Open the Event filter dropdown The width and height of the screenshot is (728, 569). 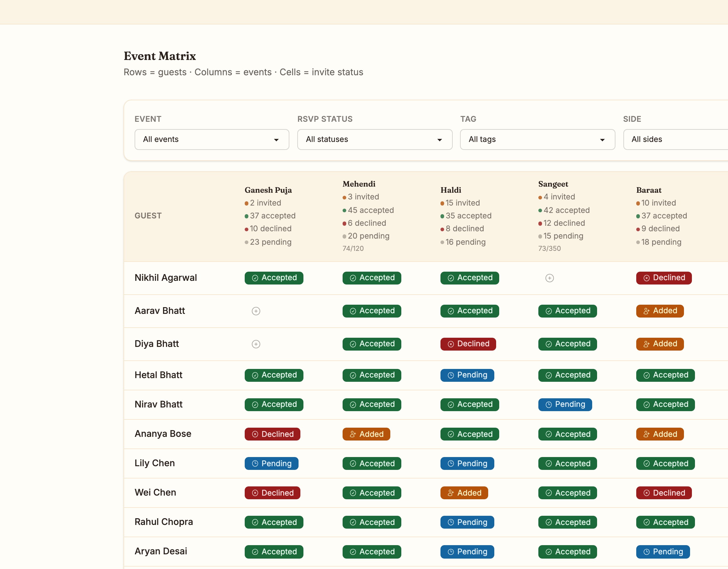[212, 139]
